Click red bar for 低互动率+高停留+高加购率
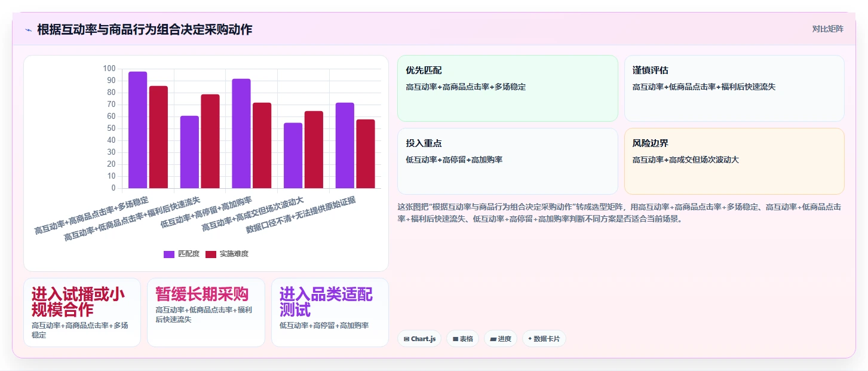The image size is (868, 371). (262, 145)
